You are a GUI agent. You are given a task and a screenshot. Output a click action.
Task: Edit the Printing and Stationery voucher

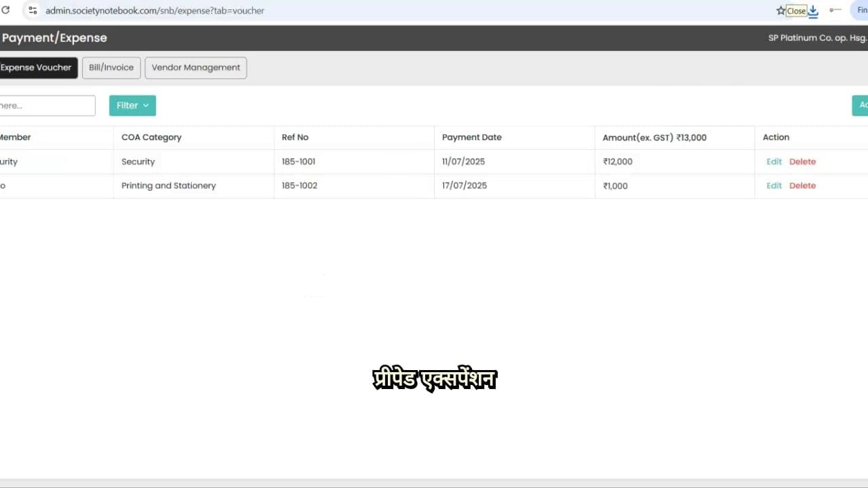(x=774, y=186)
